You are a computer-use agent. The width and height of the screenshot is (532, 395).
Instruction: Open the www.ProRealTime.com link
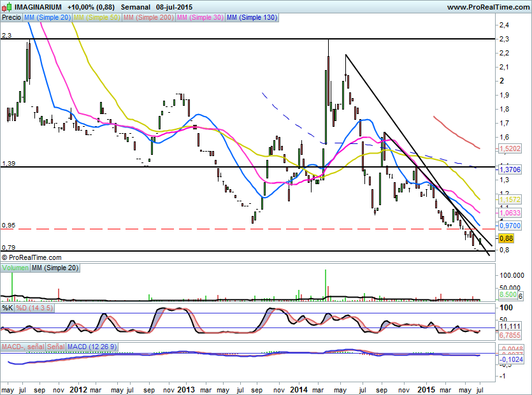click(x=488, y=7)
